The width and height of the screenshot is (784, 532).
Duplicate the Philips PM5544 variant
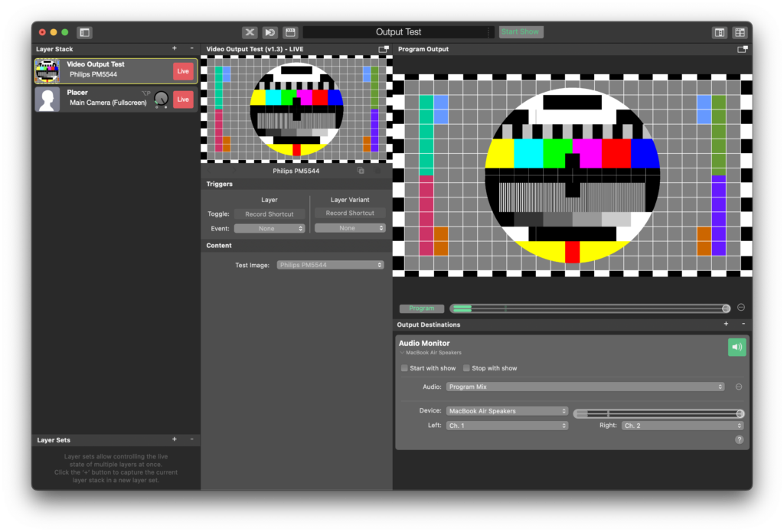361,171
